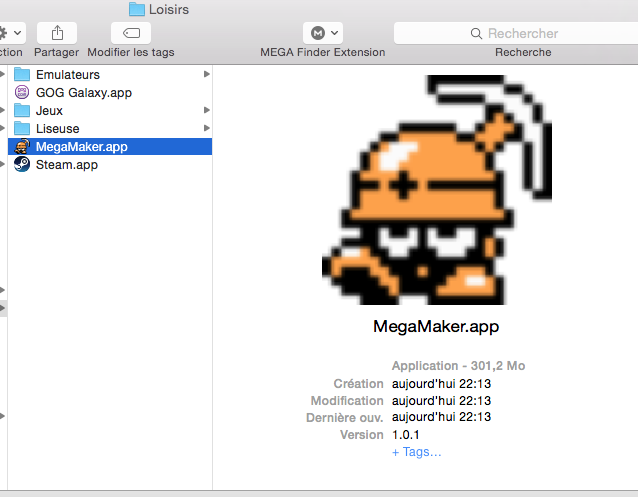Expand the Liseuse folder arrow

(x=207, y=128)
